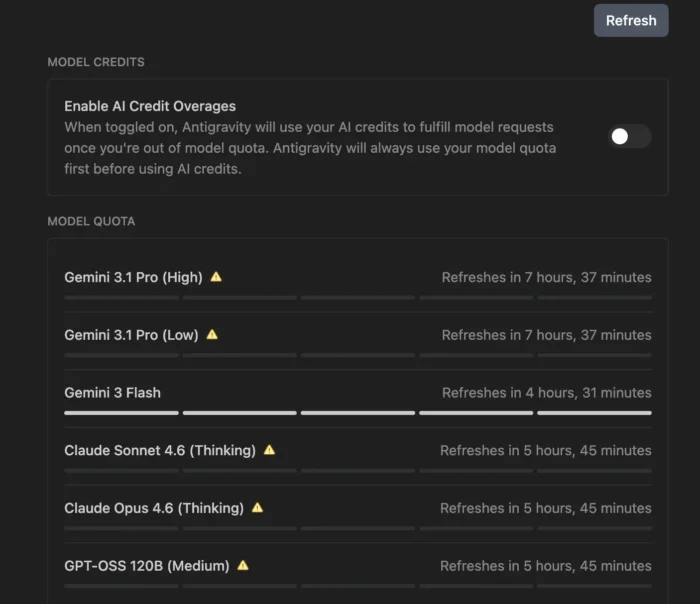Viewport: 700px width, 604px height.
Task: Click warning icon beside Gemini 3.1 Pro (Low)
Action: 212,335
